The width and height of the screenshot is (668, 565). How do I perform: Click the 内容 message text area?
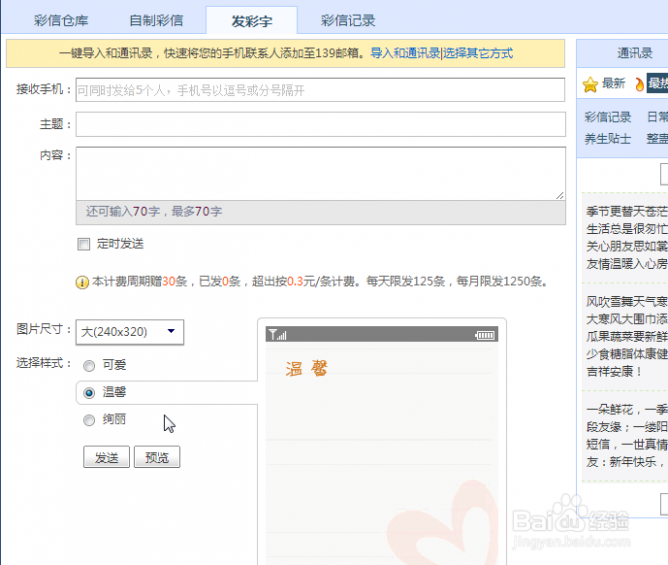click(x=320, y=173)
